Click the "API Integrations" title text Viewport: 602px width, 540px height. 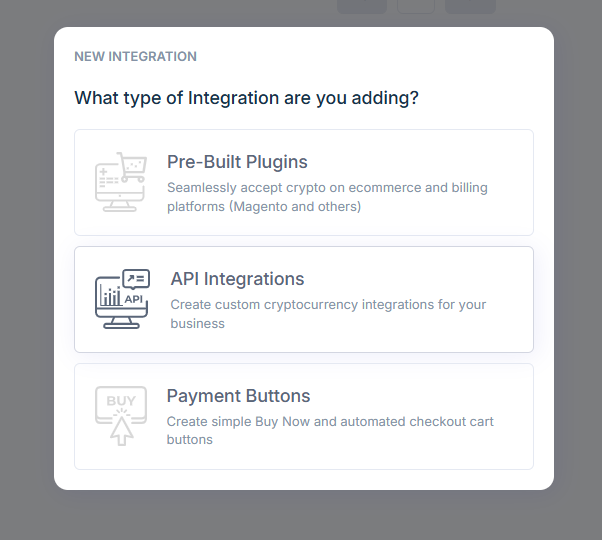click(x=237, y=279)
